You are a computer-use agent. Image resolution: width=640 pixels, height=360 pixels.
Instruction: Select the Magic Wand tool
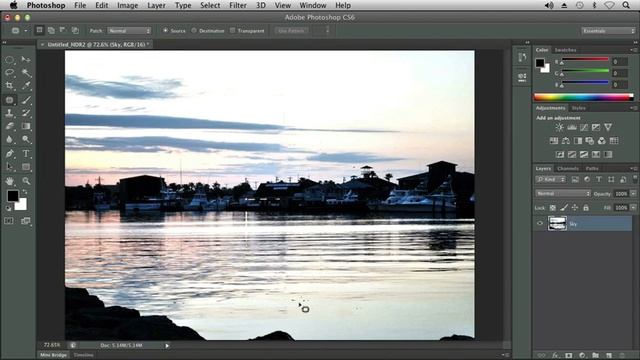26,73
